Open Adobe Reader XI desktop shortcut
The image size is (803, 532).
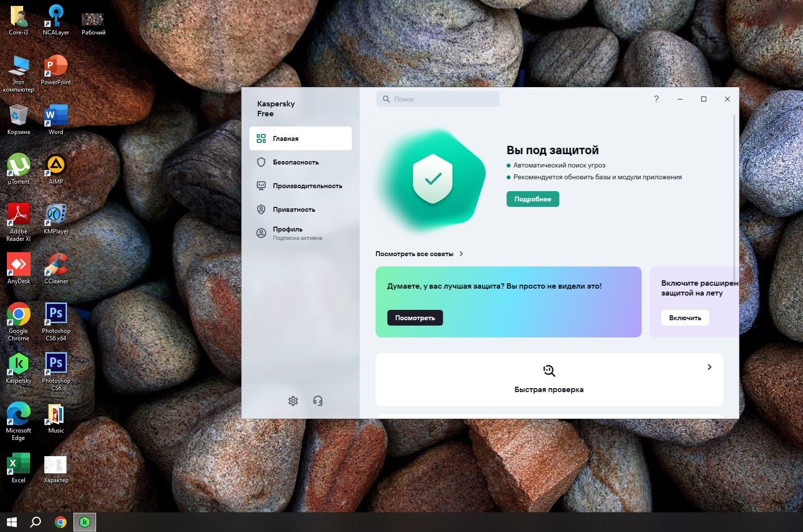(x=19, y=223)
